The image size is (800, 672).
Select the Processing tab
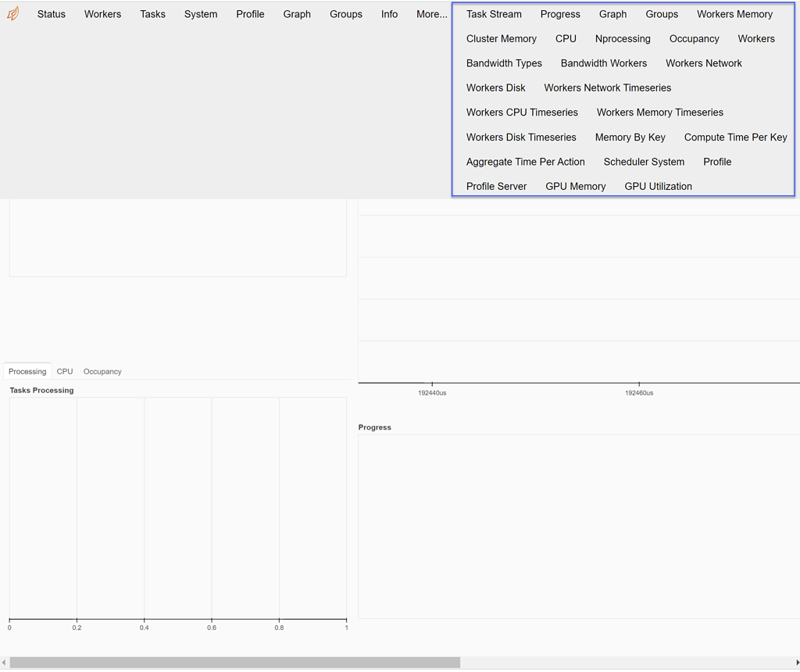27,371
